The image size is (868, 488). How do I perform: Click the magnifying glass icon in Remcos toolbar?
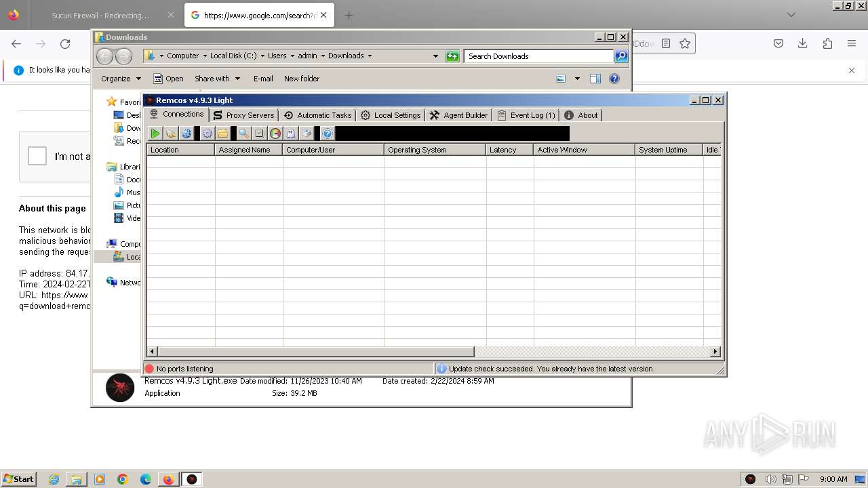pyautogui.click(x=244, y=134)
